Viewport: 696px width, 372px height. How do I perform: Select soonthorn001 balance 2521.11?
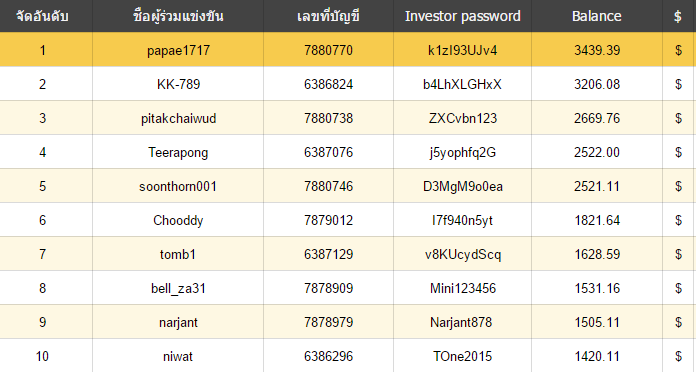click(x=597, y=186)
